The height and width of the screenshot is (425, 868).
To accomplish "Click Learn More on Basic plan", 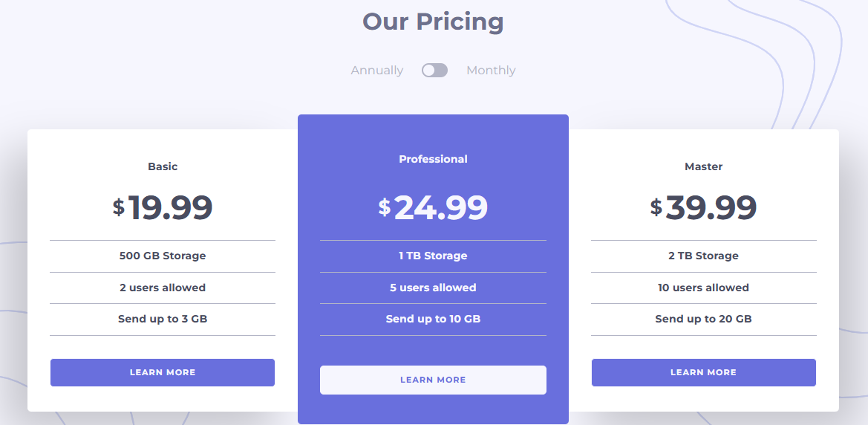I will [162, 372].
